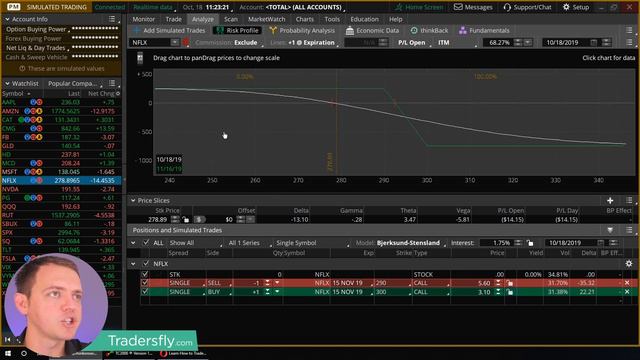Toggle NFLX group checkbox
This screenshot has height=360, width=640.
[x=146, y=264]
